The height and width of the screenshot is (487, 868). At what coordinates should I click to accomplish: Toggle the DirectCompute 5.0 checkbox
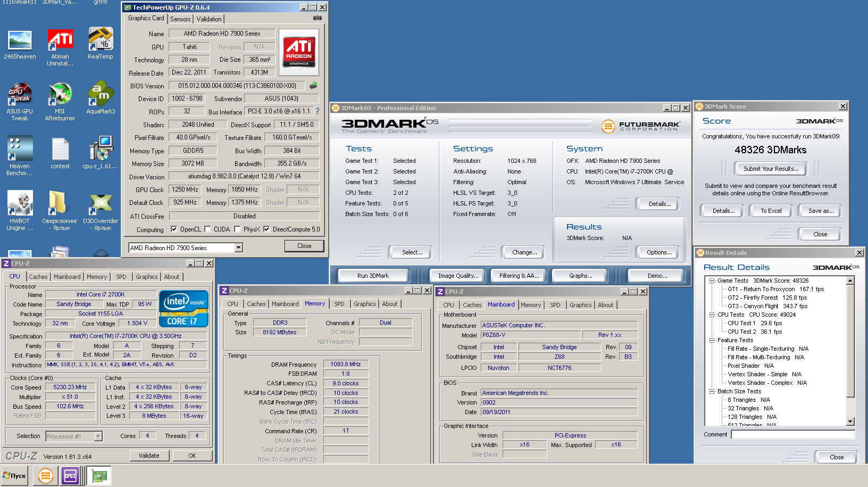(x=266, y=229)
